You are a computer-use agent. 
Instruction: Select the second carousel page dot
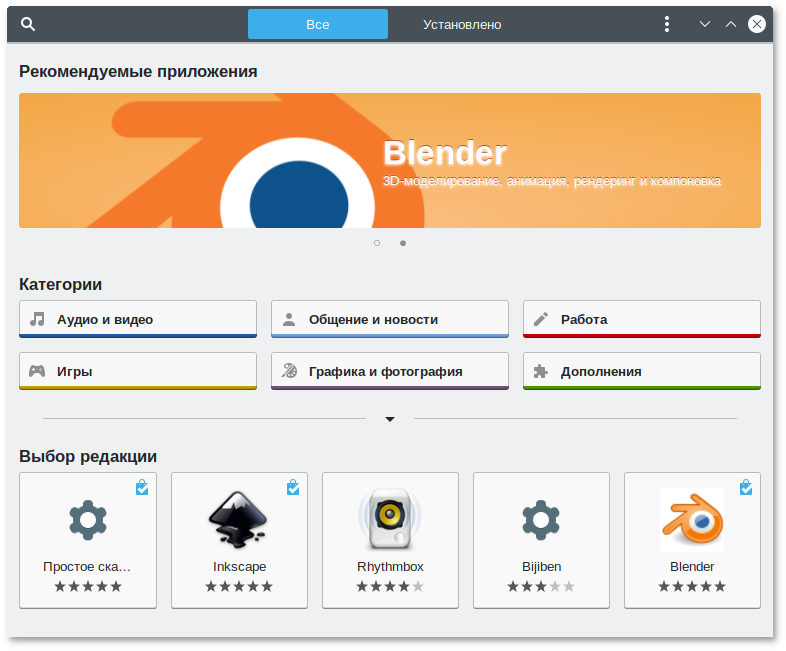tap(403, 243)
